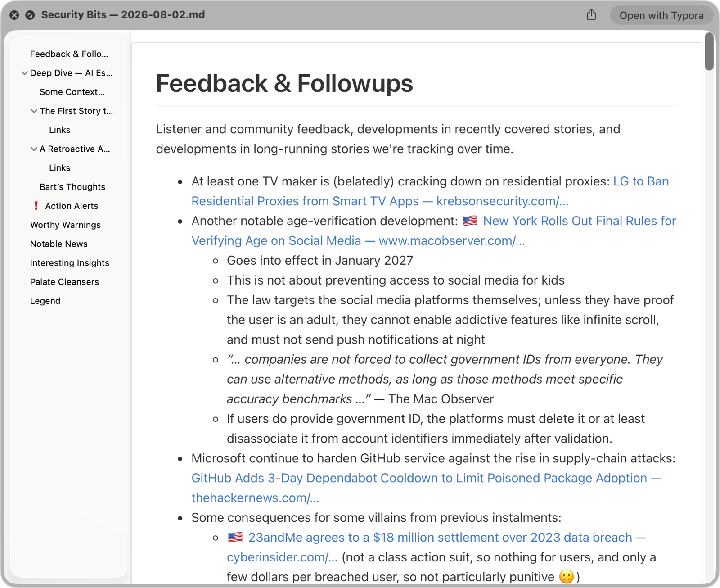Click the Share icon in title bar
720x588 pixels.
591,15
